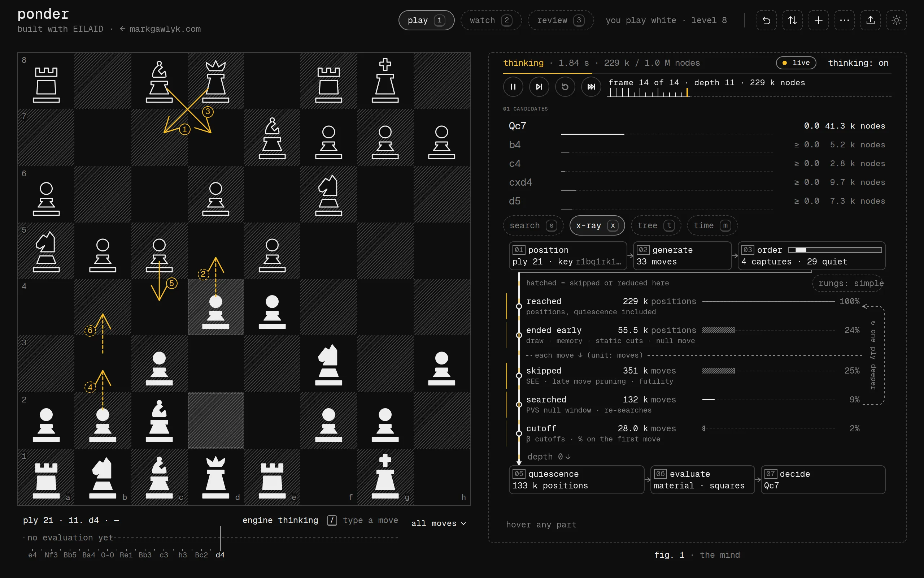The width and height of the screenshot is (924, 578).
Task: Flip the board with the swap arrows icon
Action: point(792,20)
